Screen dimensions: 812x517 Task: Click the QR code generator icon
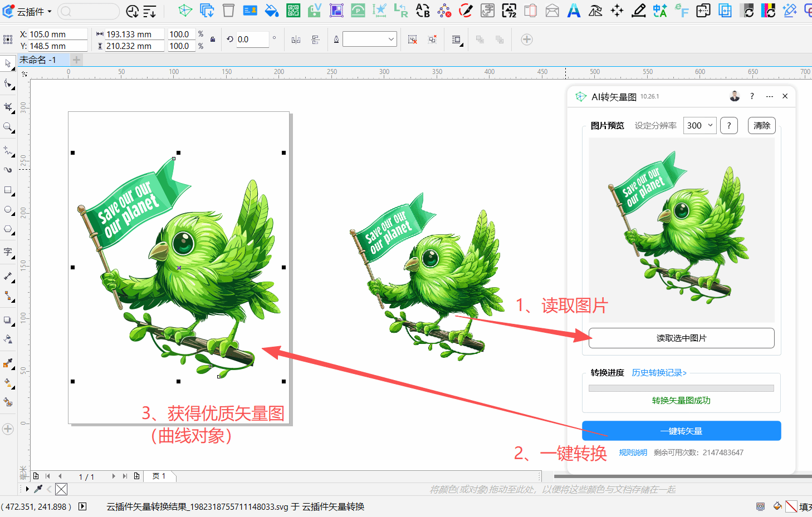pyautogui.click(x=293, y=11)
